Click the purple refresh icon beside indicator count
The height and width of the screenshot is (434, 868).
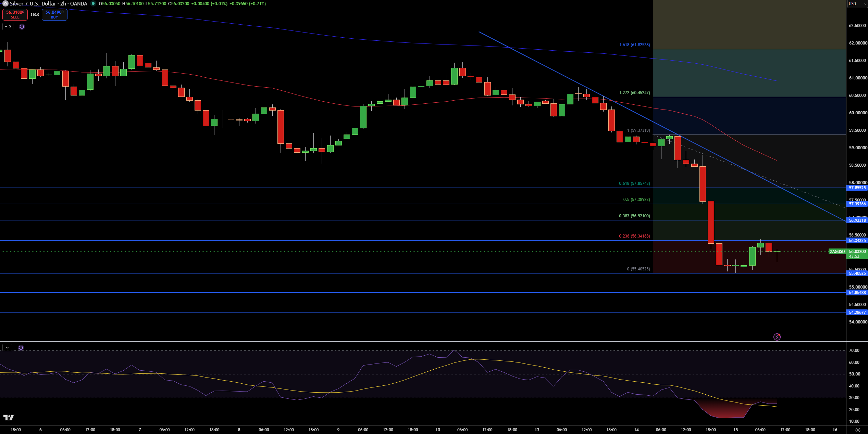point(22,27)
